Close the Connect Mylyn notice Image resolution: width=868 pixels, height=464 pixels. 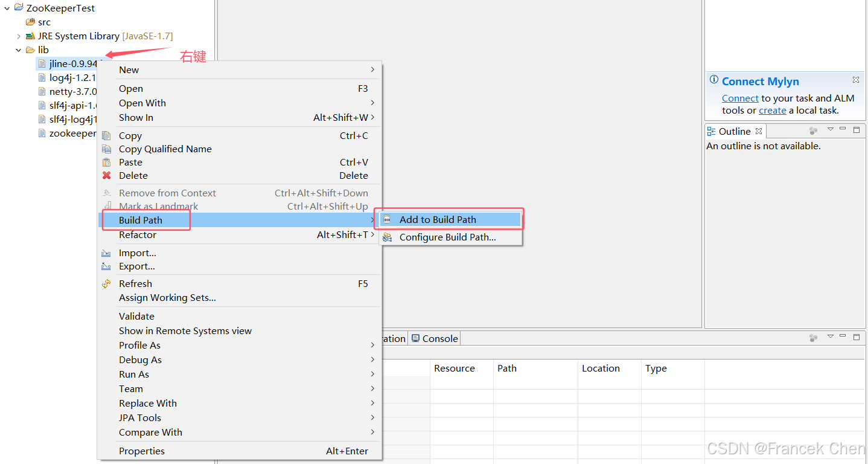(x=856, y=80)
